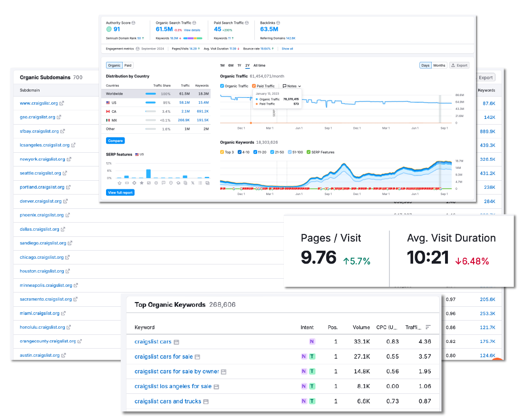Select the MX row in country table
Viewport: 523px width, 420px height.
pyautogui.click(x=156, y=120)
